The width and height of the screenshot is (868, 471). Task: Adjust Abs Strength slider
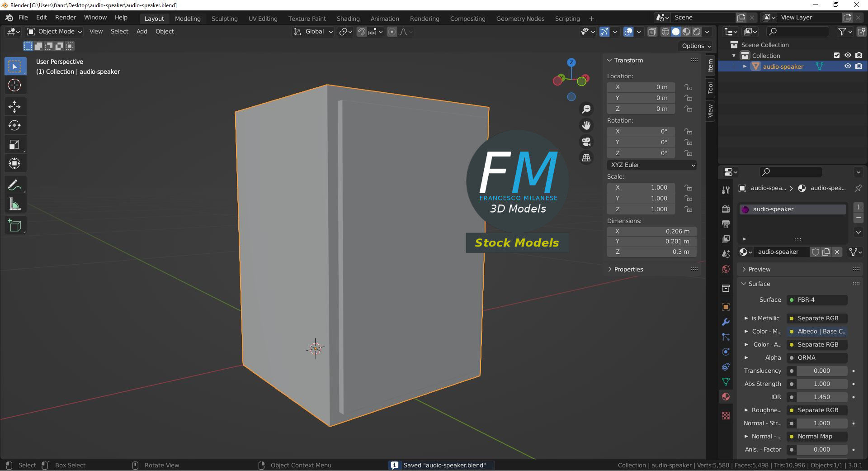[822, 384]
